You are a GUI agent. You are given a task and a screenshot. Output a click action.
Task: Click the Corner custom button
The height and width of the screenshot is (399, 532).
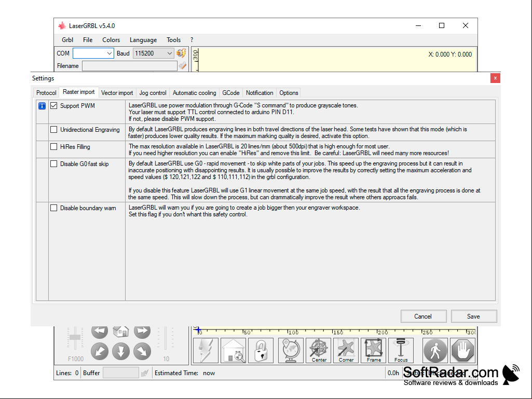pyautogui.click(x=346, y=350)
